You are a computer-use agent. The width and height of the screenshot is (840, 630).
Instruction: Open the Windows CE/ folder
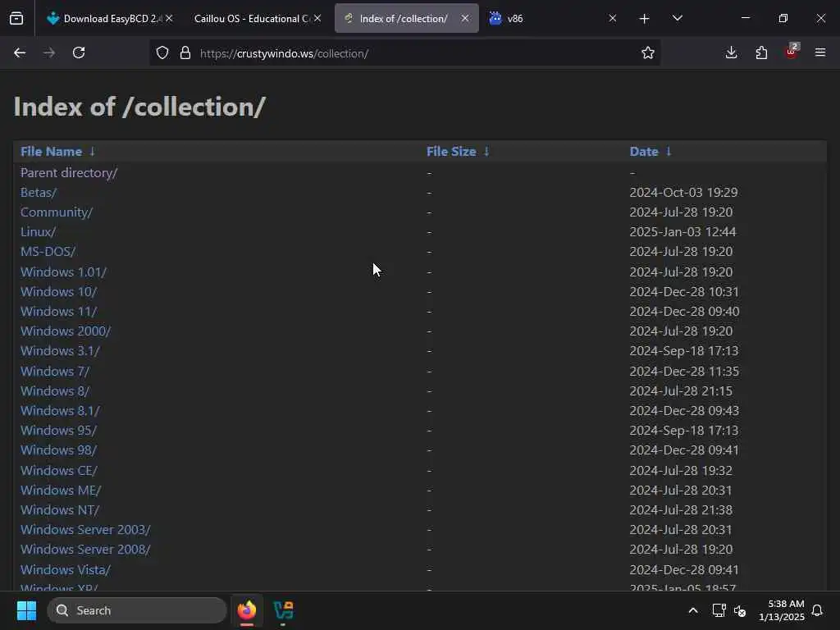pos(59,470)
